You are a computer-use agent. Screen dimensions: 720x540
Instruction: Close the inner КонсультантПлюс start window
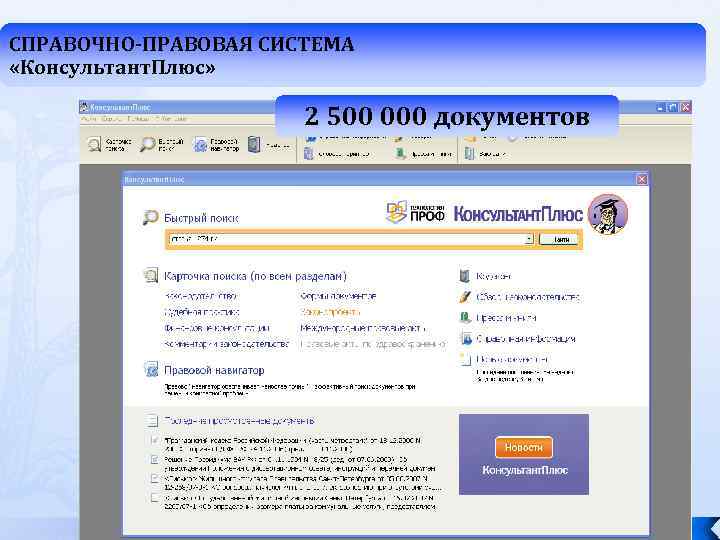tap(641, 179)
